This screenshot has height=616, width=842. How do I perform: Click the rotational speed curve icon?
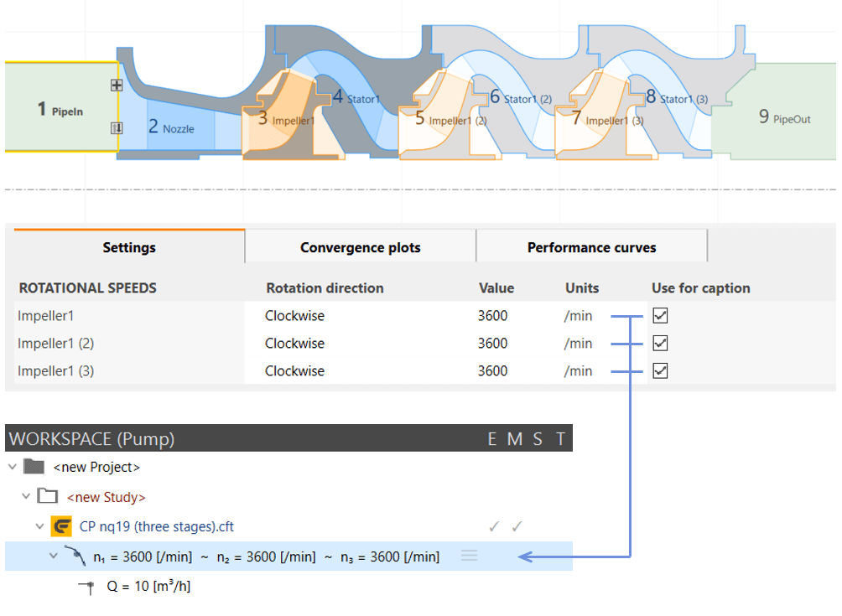pyautogui.click(x=75, y=556)
